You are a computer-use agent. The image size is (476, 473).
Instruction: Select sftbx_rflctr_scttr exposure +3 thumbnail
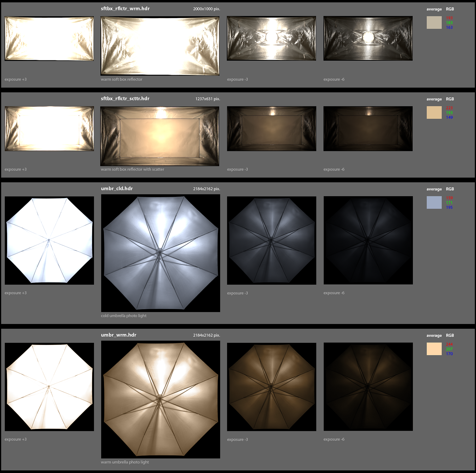coord(49,128)
